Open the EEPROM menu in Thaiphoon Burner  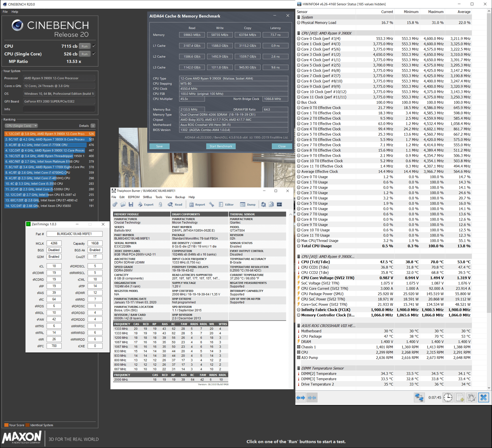click(133, 197)
